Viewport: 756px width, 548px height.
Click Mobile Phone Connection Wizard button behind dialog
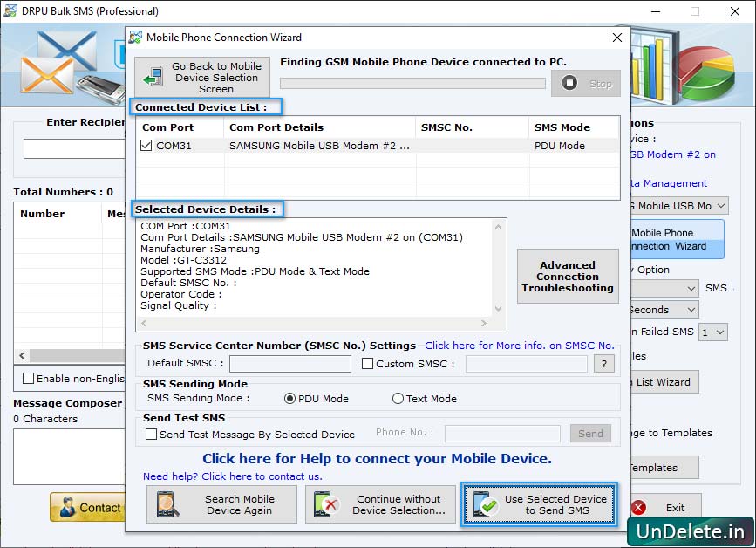(x=677, y=239)
